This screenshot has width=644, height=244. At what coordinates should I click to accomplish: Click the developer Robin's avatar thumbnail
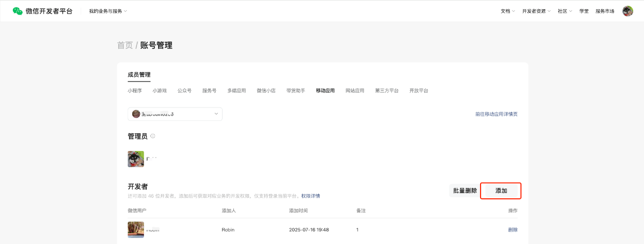135,229
